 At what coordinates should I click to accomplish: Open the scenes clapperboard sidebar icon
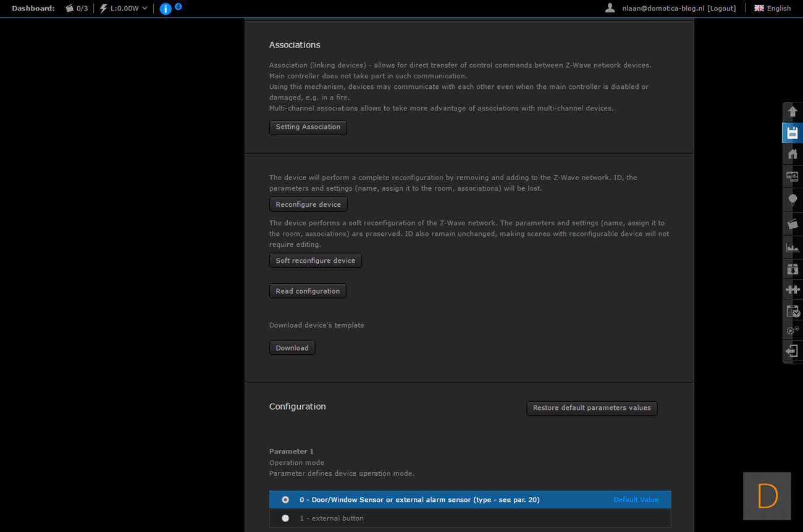(792, 223)
